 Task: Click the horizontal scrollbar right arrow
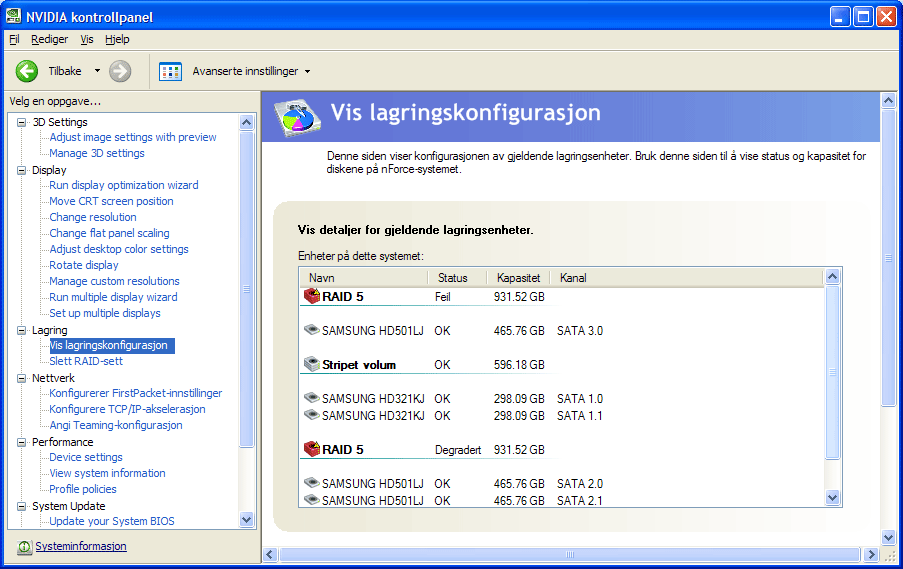(871, 555)
